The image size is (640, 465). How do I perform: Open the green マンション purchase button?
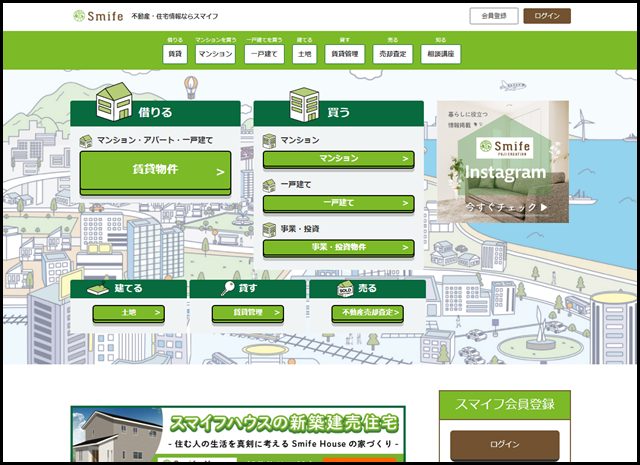338,159
